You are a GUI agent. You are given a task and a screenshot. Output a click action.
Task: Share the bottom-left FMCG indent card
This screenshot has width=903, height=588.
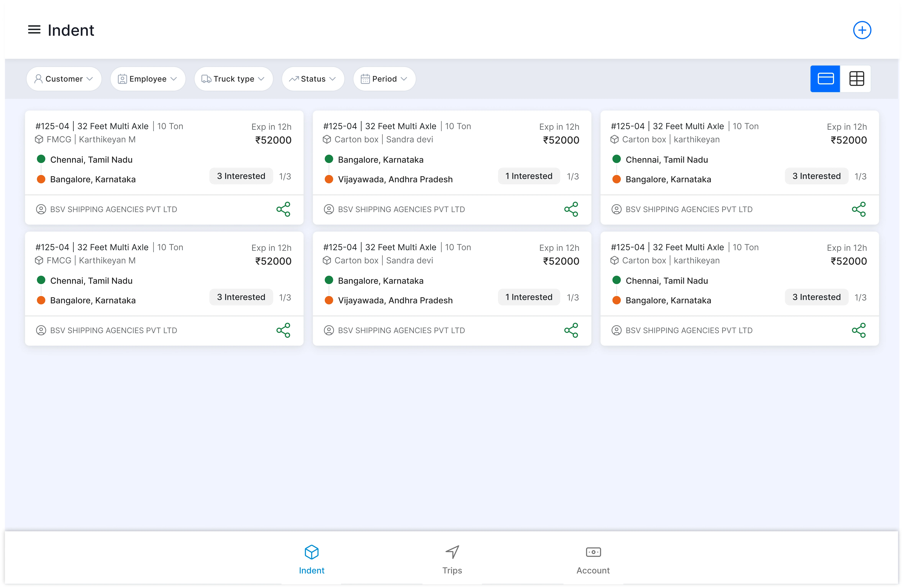click(283, 330)
